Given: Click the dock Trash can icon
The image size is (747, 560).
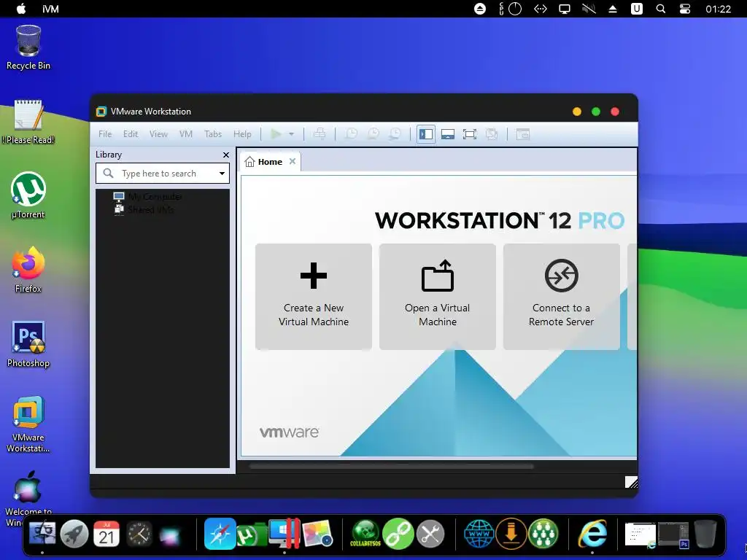Looking at the screenshot, I should click(705, 534).
